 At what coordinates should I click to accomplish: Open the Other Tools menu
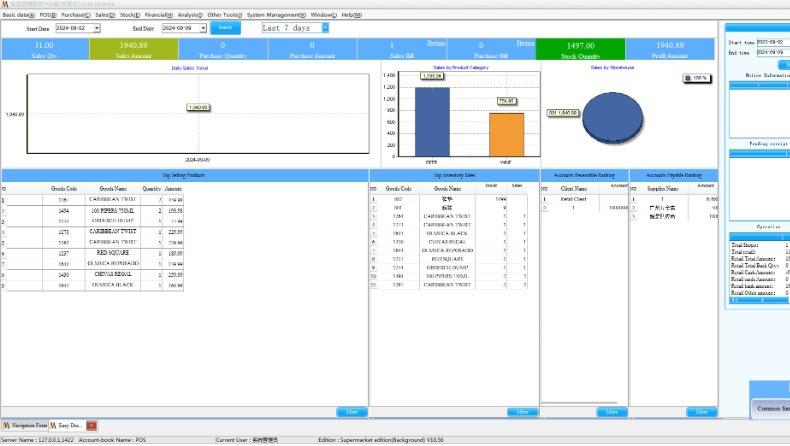click(224, 15)
